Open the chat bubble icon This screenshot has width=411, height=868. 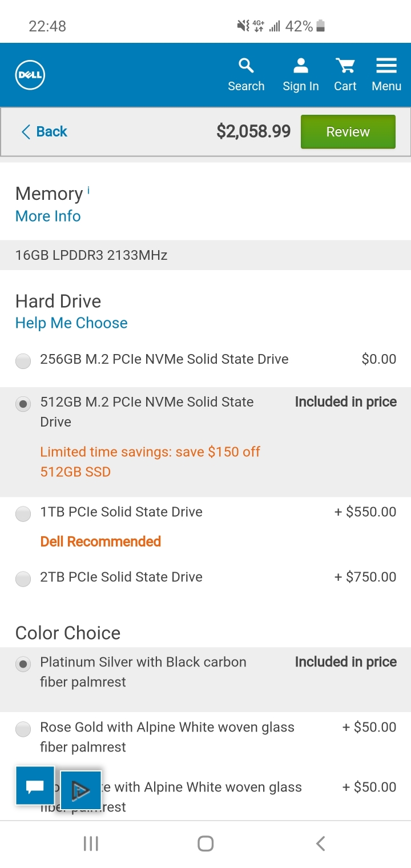point(35,786)
